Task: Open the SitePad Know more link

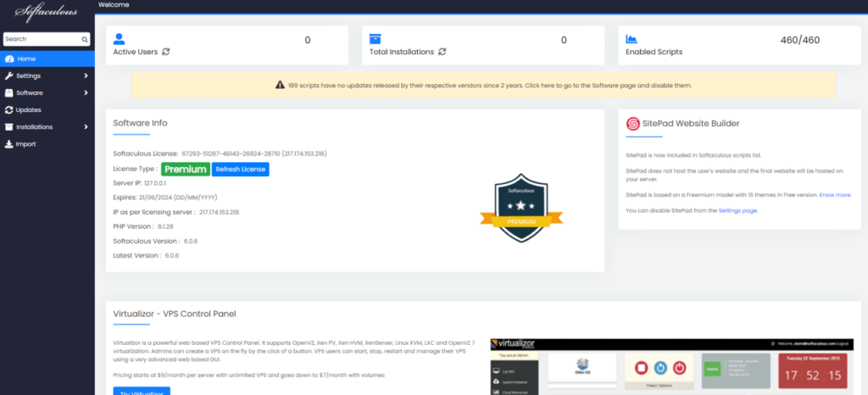Action: click(x=835, y=195)
